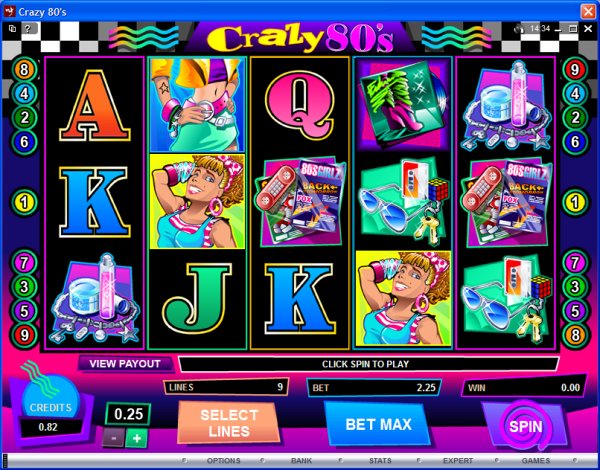This screenshot has width=600, height=470.
Task: Click the Bet Max button
Action: 378,424
